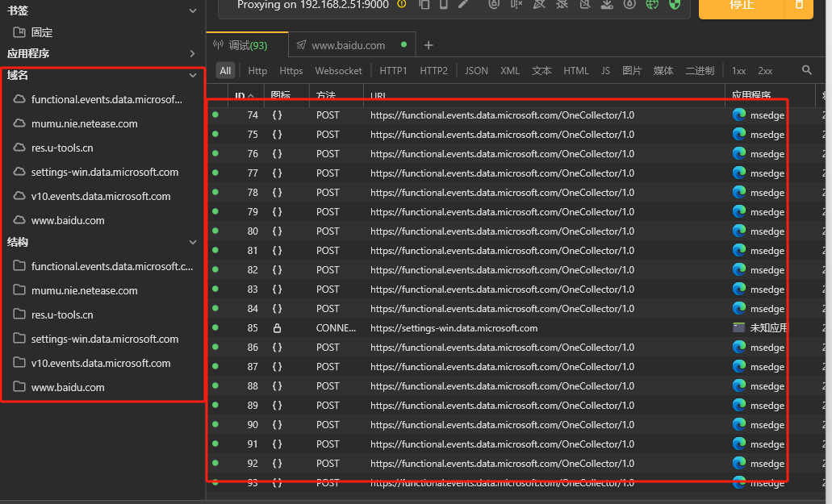This screenshot has height=504, width=832.
Task: Filter by 2xx status codes
Action: coord(764,70)
